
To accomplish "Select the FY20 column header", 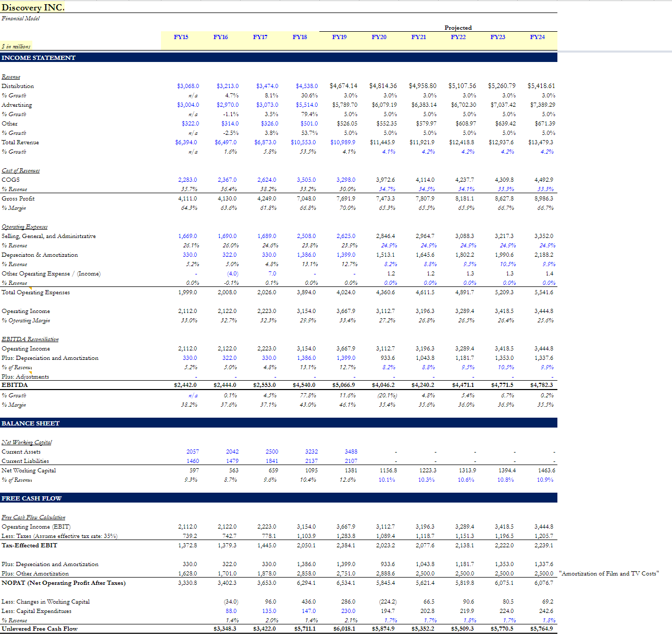I will click(379, 37).
